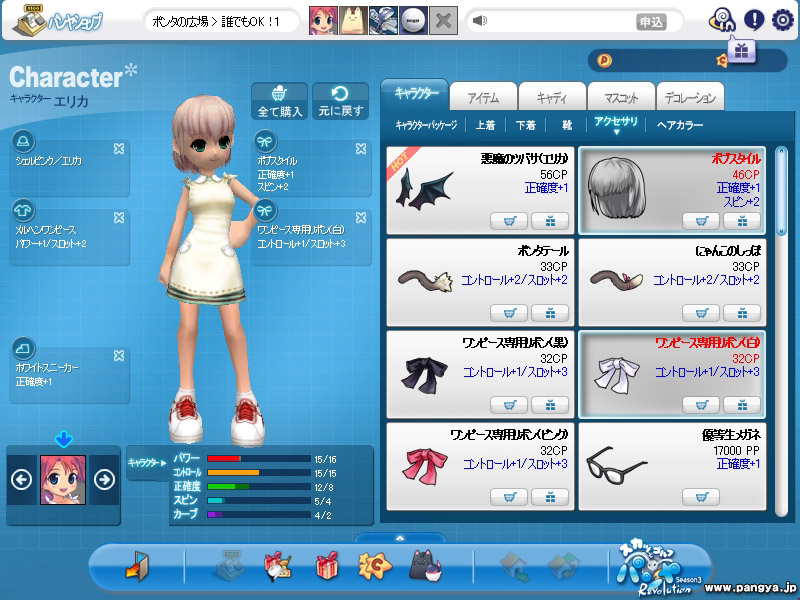
Task: Add ボブスタイル to cart
Action: 702,221
